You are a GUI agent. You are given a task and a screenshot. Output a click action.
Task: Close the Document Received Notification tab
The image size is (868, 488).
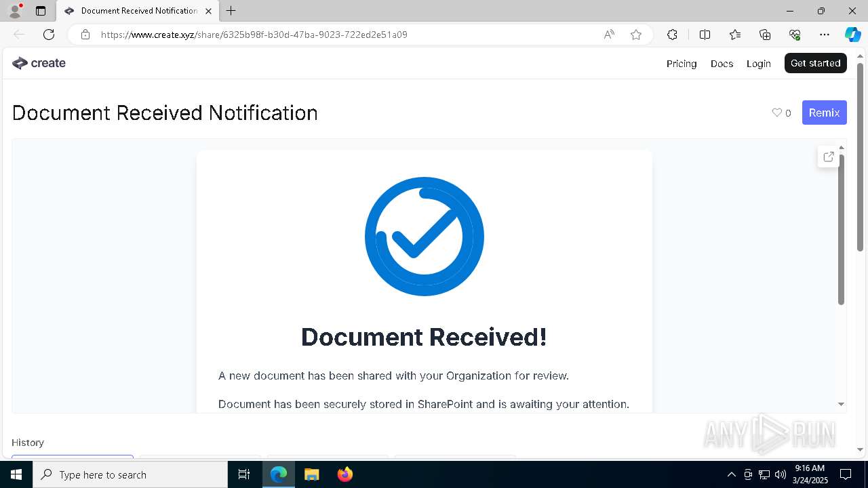[x=208, y=11]
